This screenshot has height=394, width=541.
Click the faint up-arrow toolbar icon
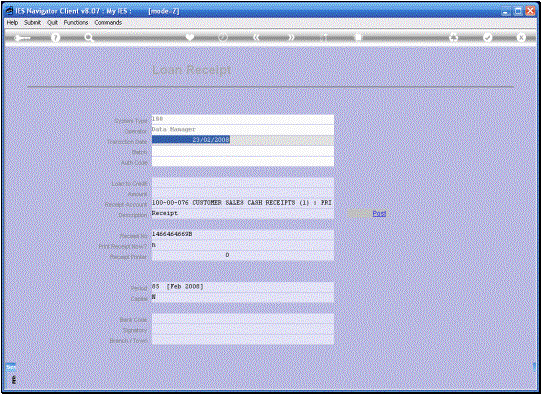click(x=324, y=37)
